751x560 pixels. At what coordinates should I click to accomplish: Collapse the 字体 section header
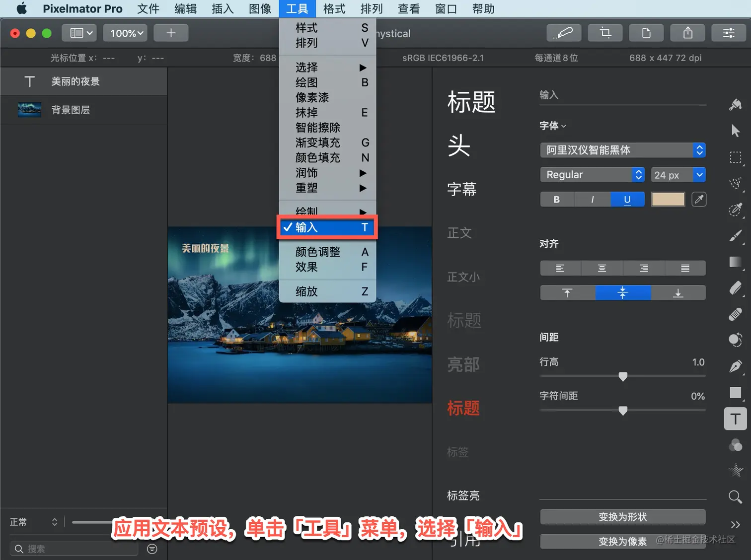pyautogui.click(x=553, y=126)
